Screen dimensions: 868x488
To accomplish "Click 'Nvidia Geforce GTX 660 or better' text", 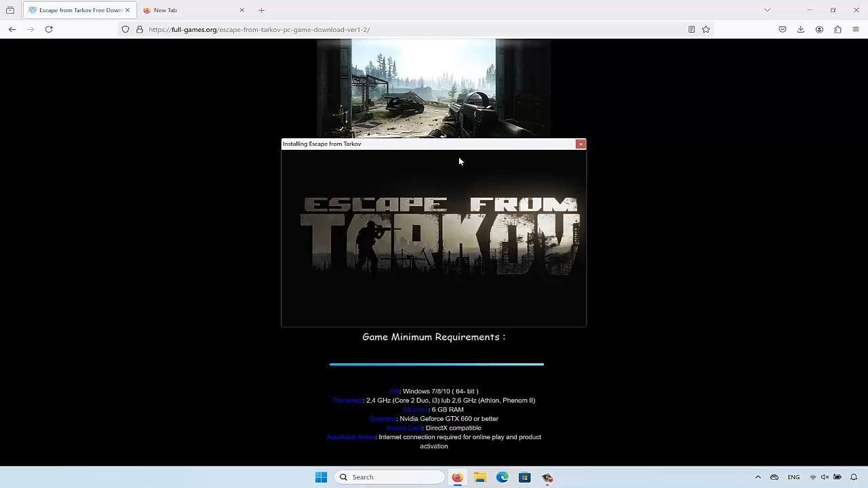I will [x=449, y=419].
